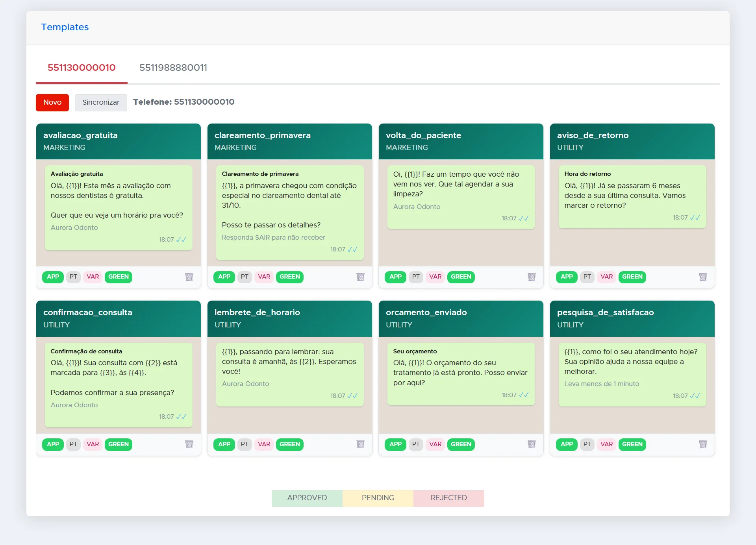This screenshot has height=545, width=756.
Task: Click the 'Telefone: 551130000010' label
Action: [x=184, y=102]
